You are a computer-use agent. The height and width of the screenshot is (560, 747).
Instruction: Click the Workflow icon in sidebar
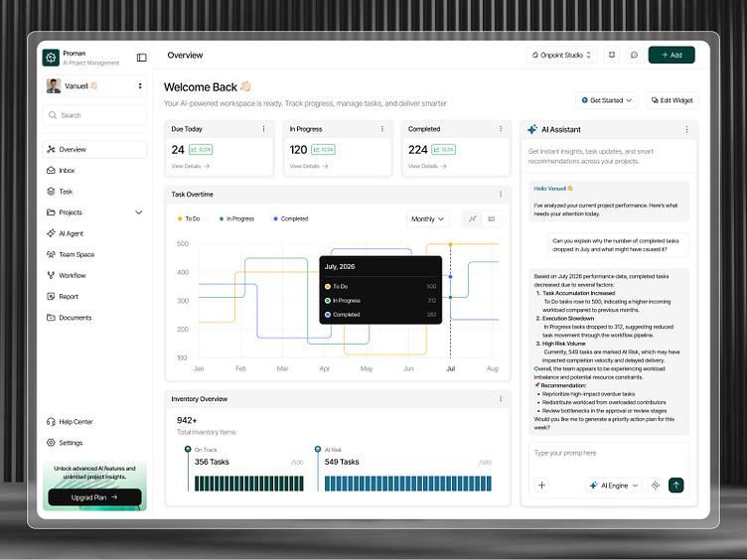tap(51, 275)
